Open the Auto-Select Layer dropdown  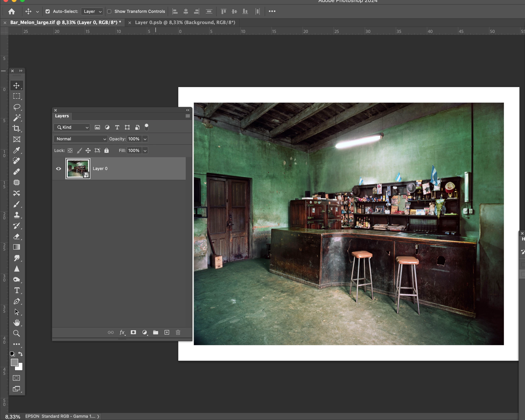(x=92, y=11)
